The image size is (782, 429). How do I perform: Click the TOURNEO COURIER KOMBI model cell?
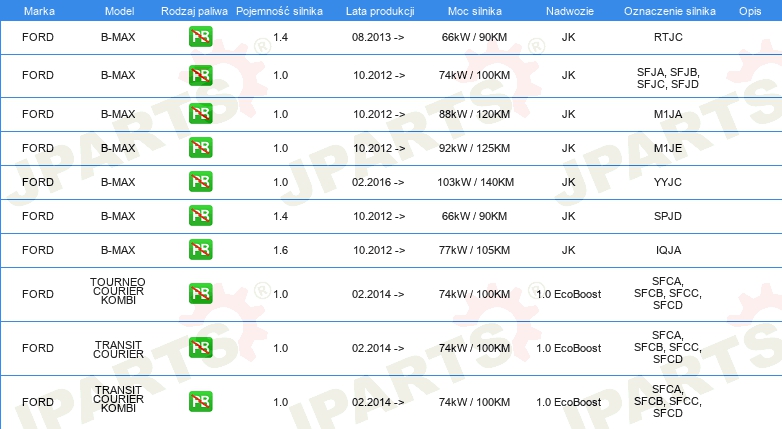[x=118, y=291]
